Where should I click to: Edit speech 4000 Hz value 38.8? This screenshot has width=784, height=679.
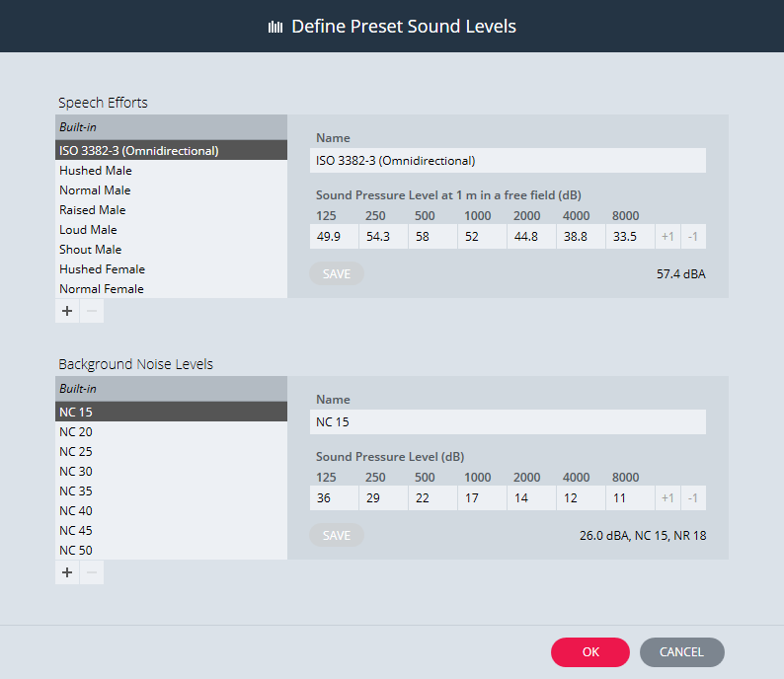coord(581,236)
